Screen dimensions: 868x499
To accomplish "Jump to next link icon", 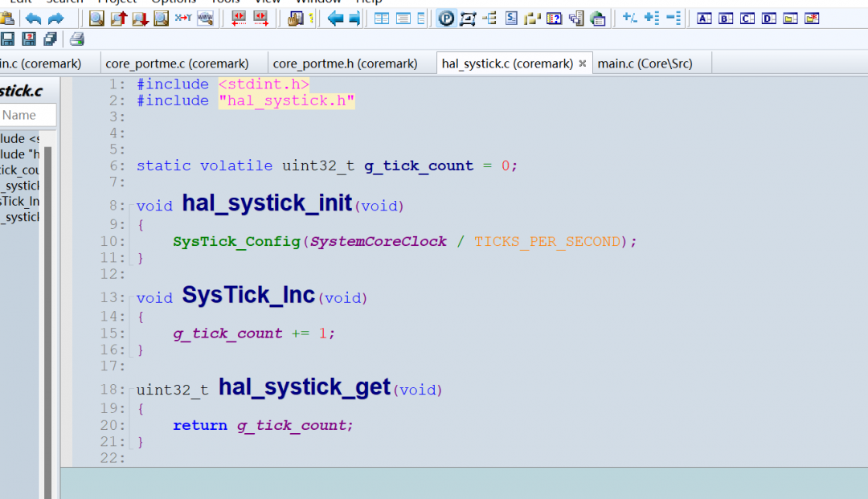I will point(260,18).
